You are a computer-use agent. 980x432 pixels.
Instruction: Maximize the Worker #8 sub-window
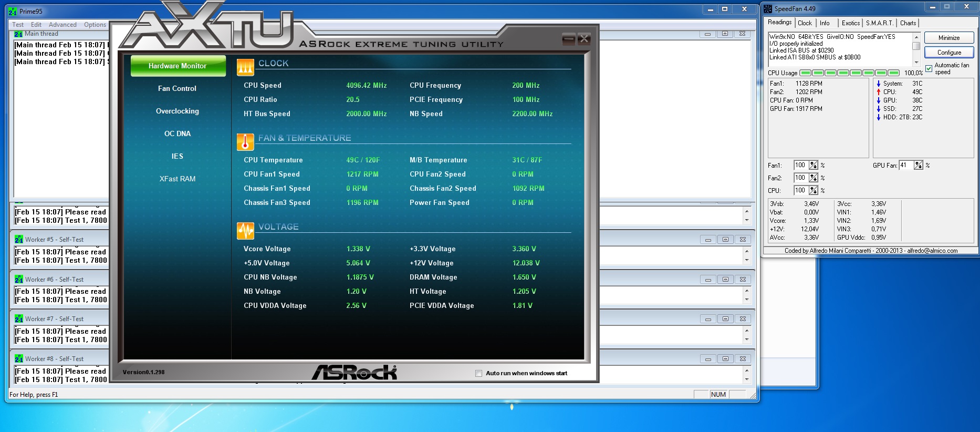(725, 359)
